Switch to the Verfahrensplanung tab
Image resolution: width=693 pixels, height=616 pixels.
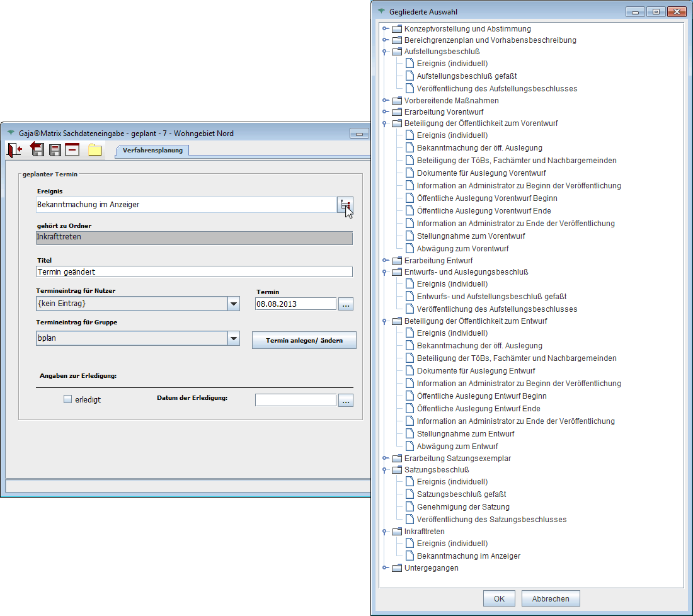click(x=152, y=151)
